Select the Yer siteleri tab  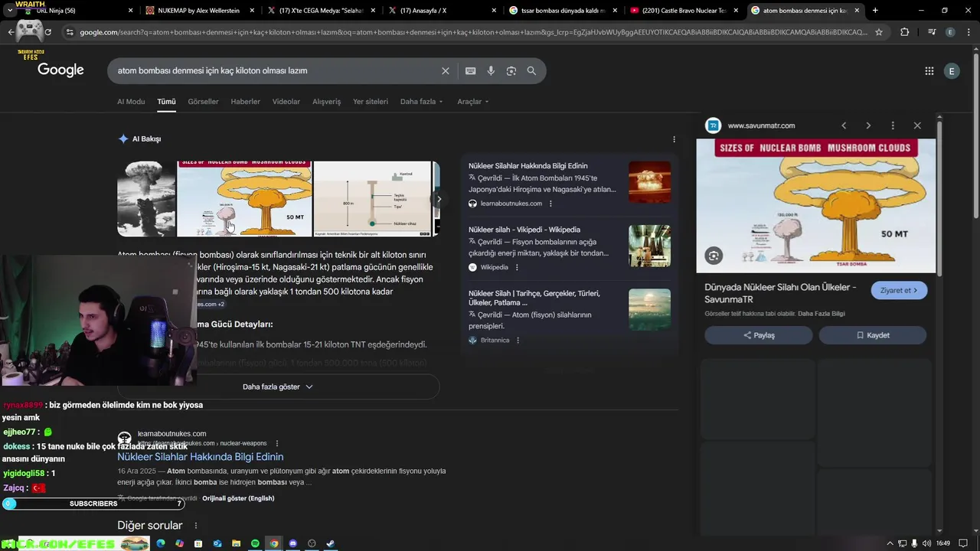371,102
